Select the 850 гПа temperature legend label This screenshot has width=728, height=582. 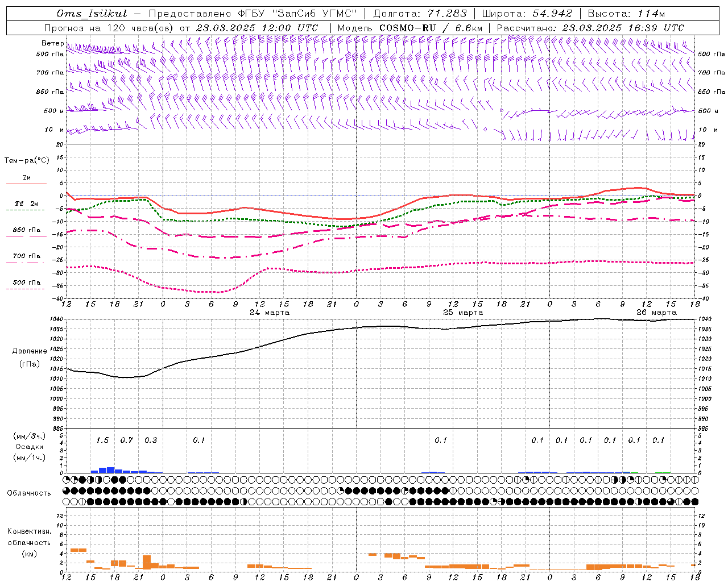26,230
